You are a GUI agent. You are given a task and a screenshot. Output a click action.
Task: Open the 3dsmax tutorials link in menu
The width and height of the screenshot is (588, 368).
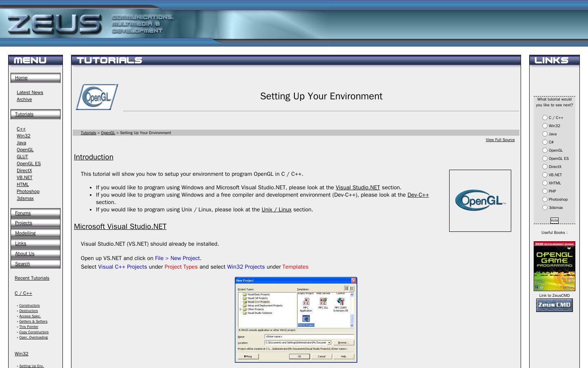pos(25,198)
